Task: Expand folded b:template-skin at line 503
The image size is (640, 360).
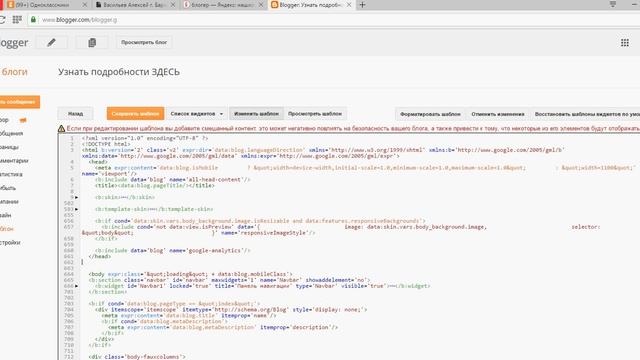Action: point(76,209)
